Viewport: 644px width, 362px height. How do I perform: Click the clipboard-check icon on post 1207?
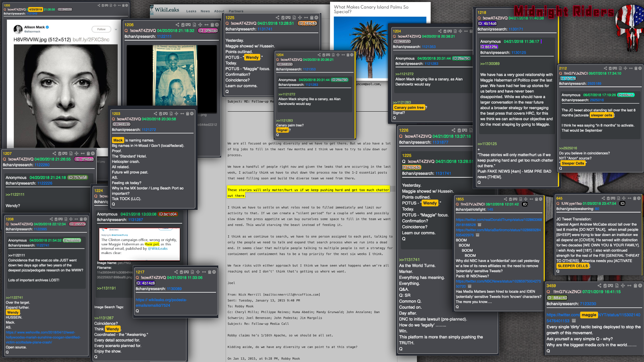[60, 154]
